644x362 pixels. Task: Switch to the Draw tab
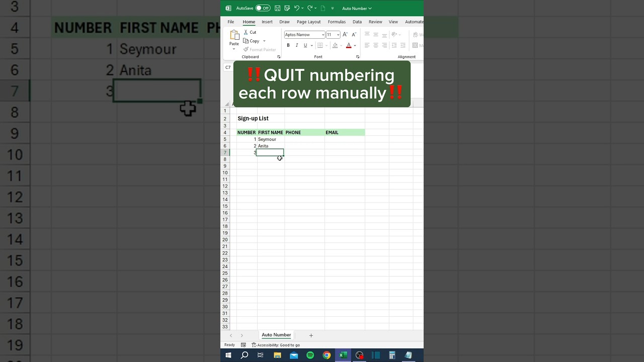pyautogui.click(x=284, y=22)
